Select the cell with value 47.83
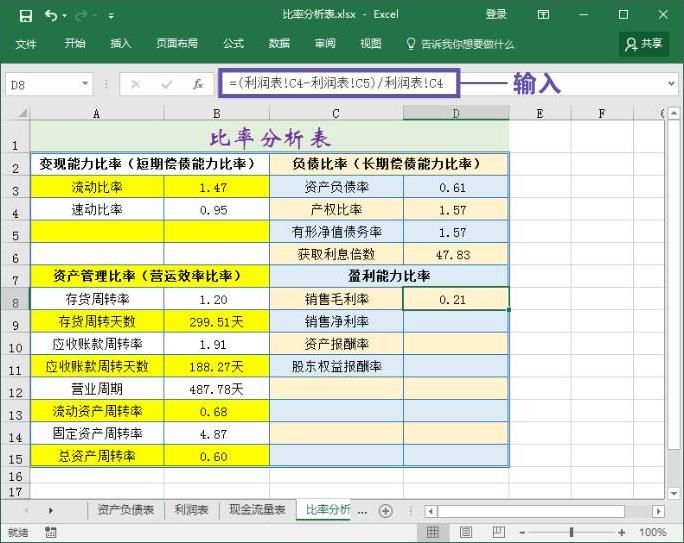Viewport: 684px width, 543px height. [456, 254]
